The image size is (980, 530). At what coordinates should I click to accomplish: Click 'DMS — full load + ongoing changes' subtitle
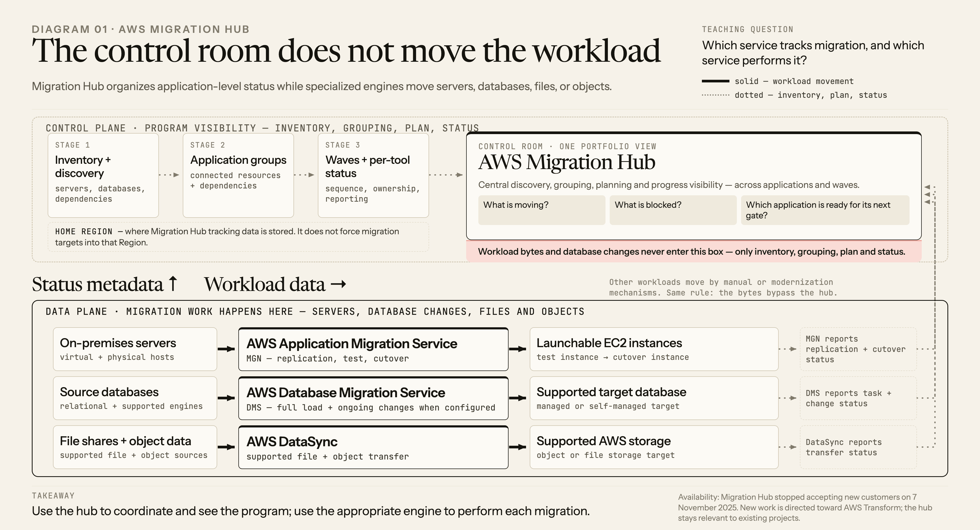coord(371,408)
